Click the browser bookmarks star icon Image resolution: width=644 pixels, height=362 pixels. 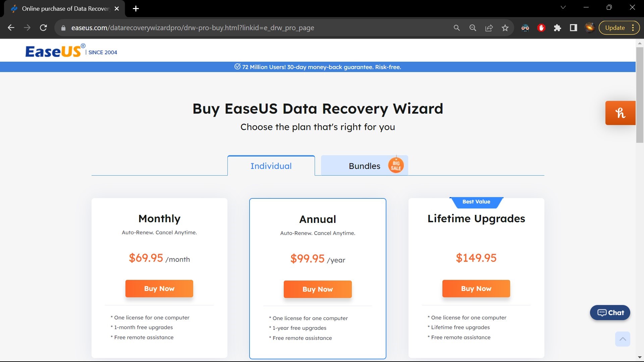505,27
